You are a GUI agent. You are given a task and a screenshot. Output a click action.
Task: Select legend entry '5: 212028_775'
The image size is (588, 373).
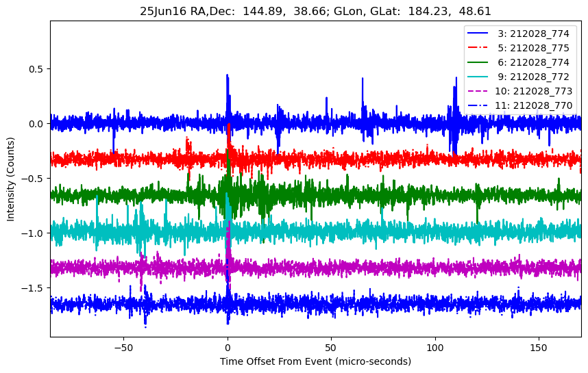(x=519, y=48)
